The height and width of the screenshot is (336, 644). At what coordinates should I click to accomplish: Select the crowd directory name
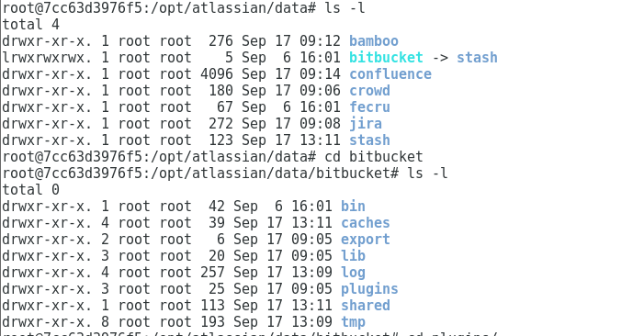tap(369, 91)
